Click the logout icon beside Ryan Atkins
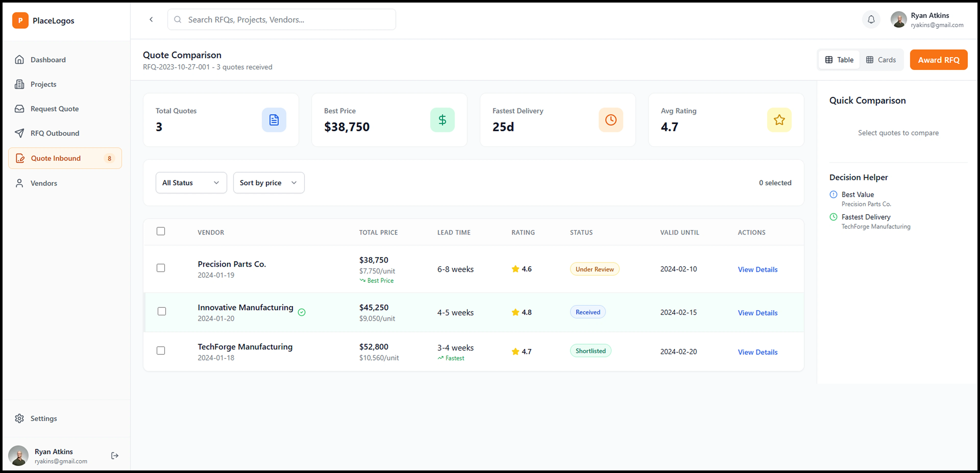 point(115,455)
